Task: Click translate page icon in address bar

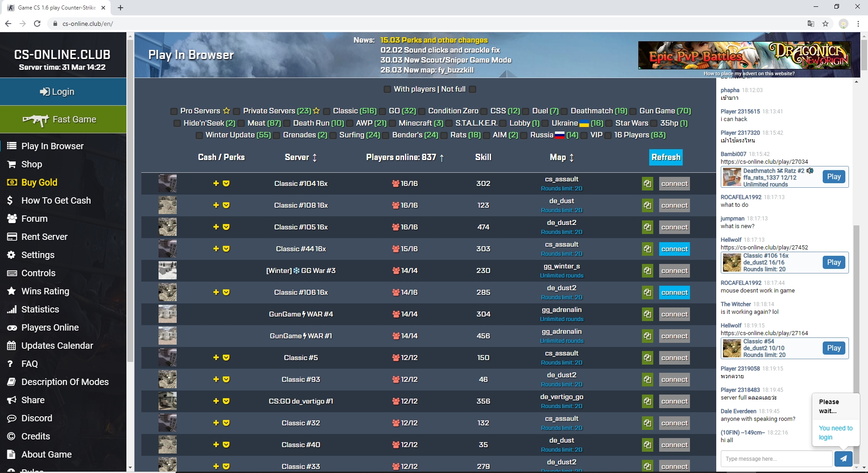Action: (x=810, y=24)
